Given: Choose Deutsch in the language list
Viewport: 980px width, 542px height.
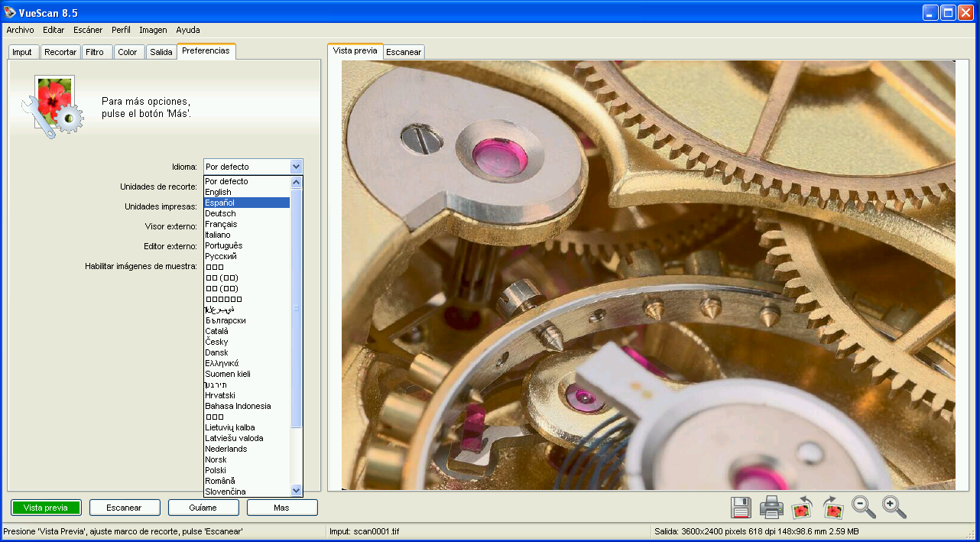Looking at the screenshot, I should coord(247,213).
